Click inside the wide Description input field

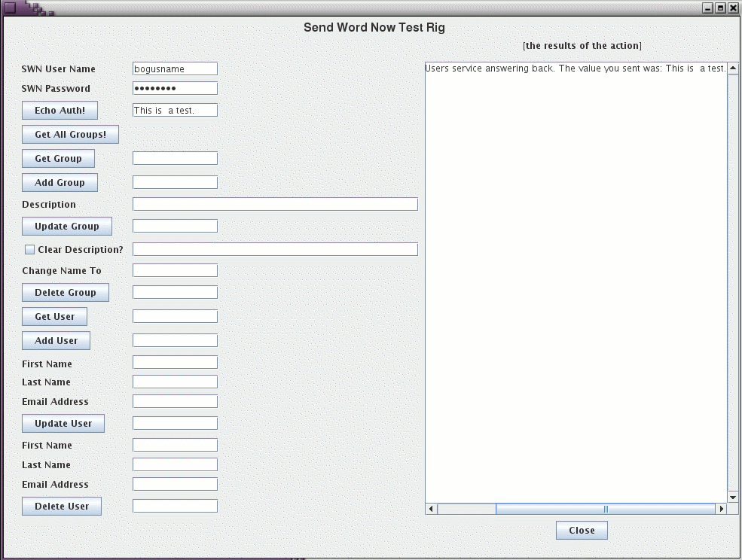[x=275, y=203]
